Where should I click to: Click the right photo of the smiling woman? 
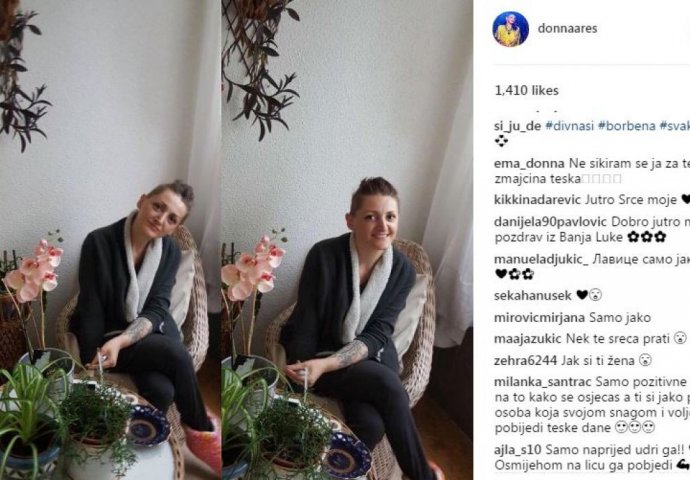coord(347,240)
